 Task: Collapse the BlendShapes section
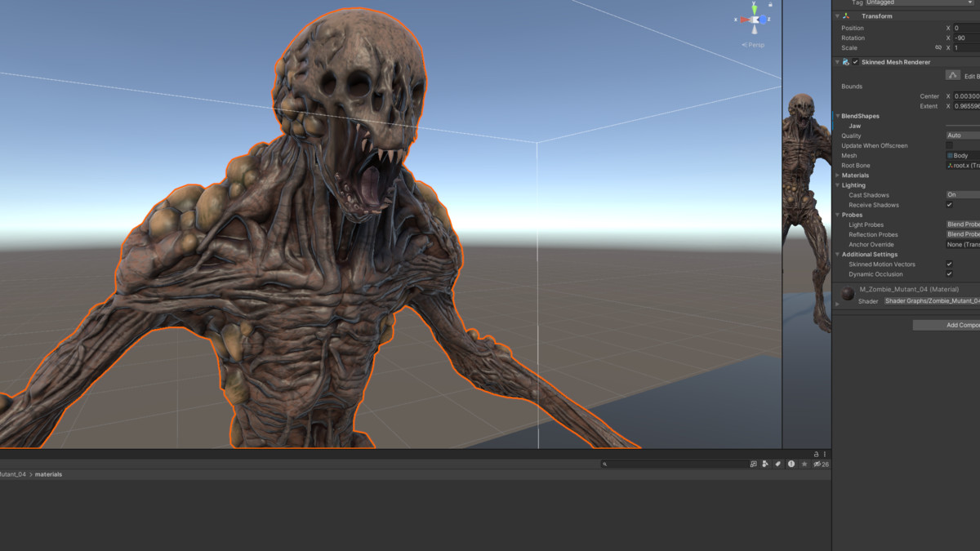[837, 116]
